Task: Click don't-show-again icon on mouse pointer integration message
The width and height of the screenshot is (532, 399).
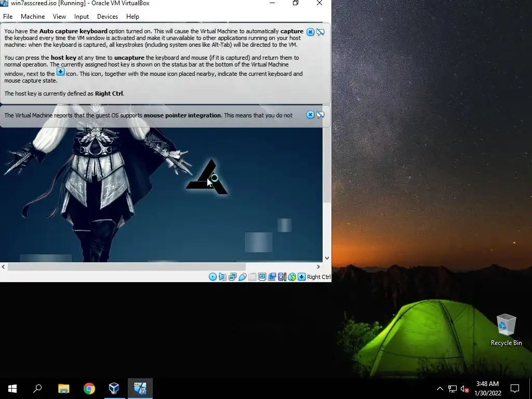Action: point(320,115)
